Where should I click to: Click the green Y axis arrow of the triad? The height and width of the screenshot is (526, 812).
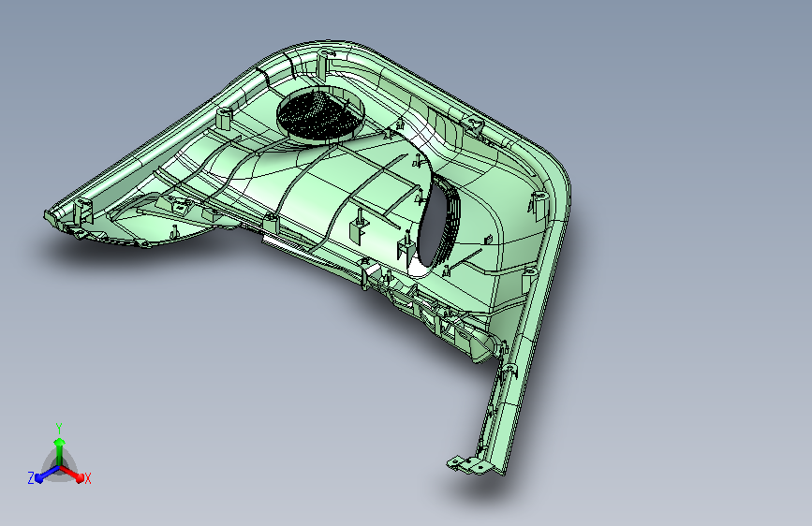[60, 451]
